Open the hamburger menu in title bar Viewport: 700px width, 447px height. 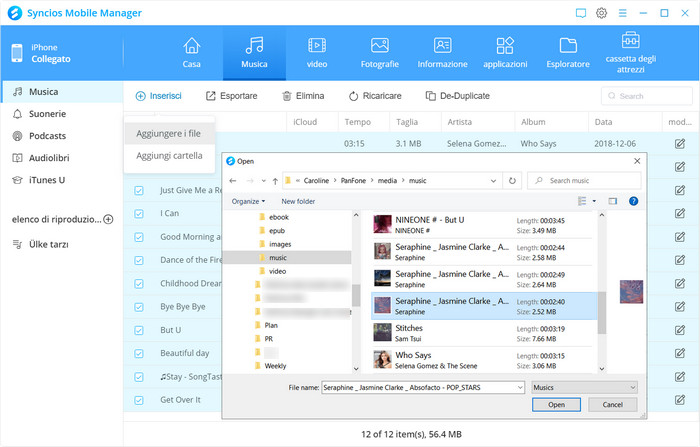tap(622, 13)
